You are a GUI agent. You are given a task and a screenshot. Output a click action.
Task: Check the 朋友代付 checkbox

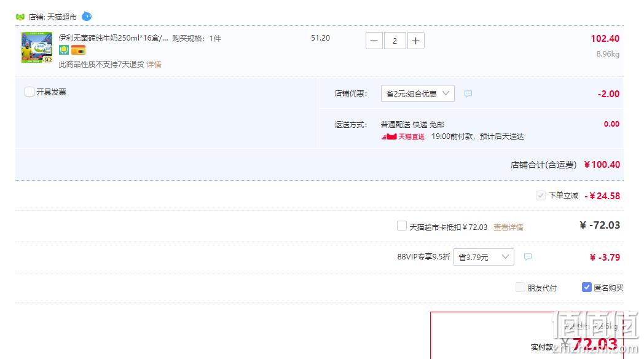pos(520,287)
